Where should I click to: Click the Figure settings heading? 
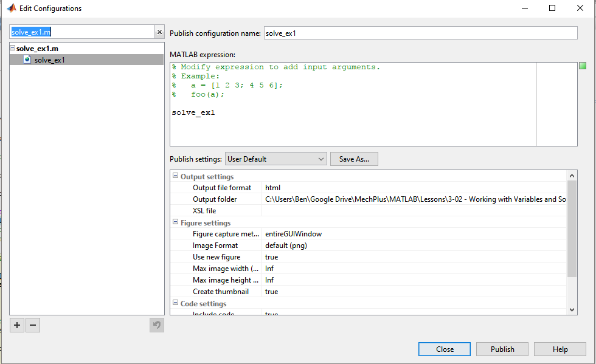(x=206, y=222)
